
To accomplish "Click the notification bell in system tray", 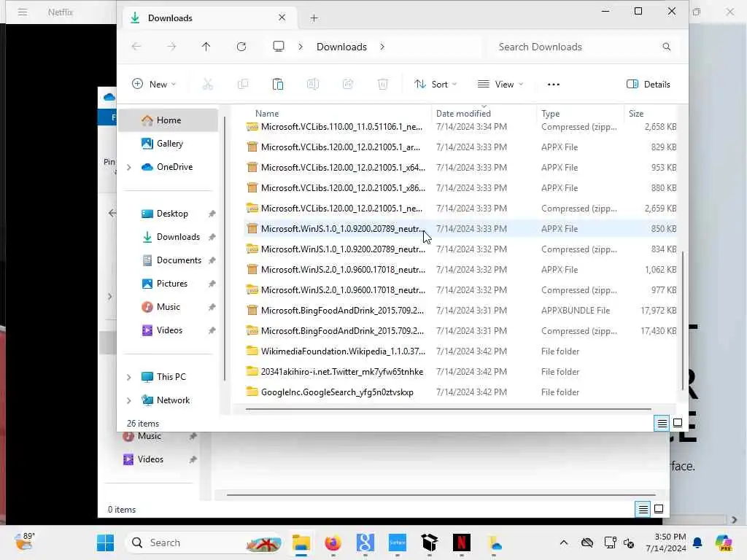I will coord(697,542).
